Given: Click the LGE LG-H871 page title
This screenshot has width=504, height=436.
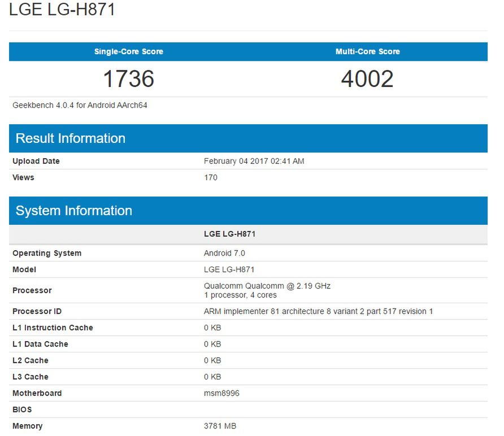Looking at the screenshot, I should [62, 10].
